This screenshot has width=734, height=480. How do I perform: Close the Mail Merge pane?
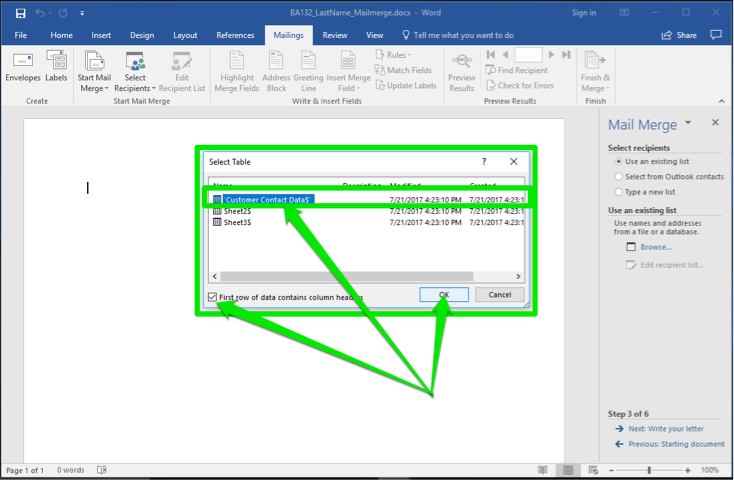pos(715,122)
